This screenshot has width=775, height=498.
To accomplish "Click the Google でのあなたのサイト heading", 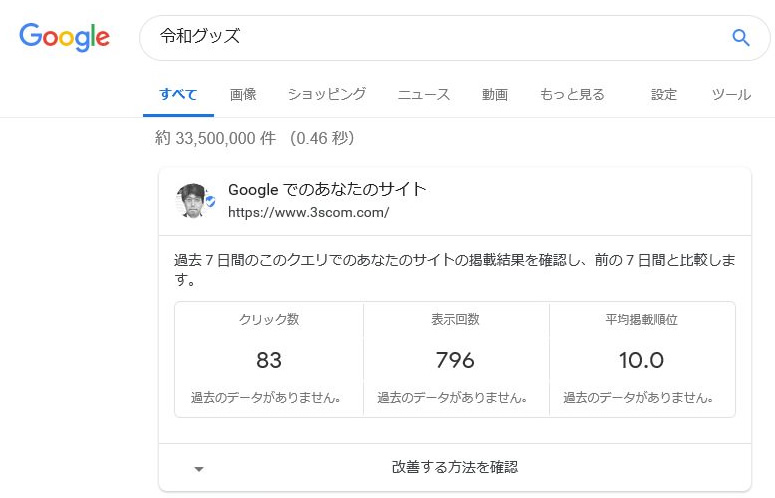I will pos(327,189).
